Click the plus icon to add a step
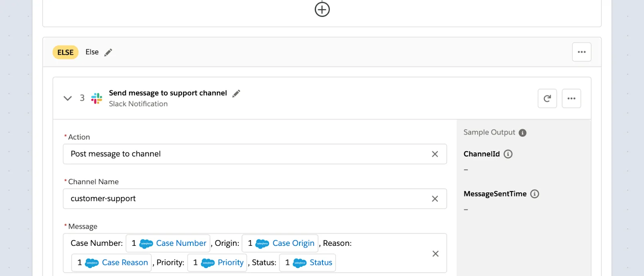The image size is (644, 276). (322, 9)
